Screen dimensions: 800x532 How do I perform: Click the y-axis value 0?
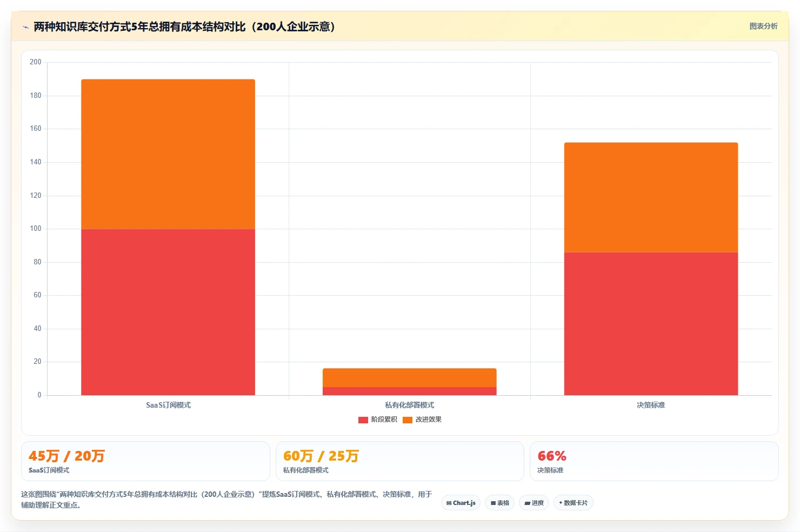point(39,395)
